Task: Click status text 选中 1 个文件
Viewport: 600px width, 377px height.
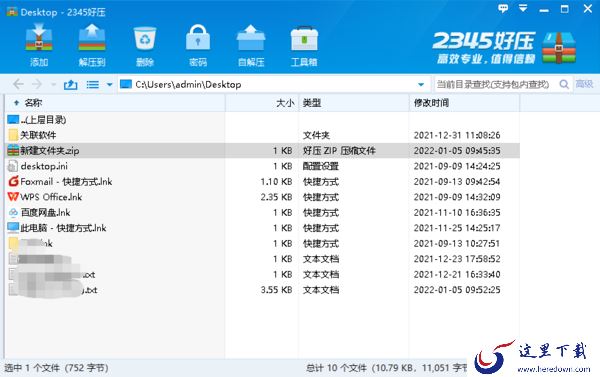Action: [x=32, y=368]
